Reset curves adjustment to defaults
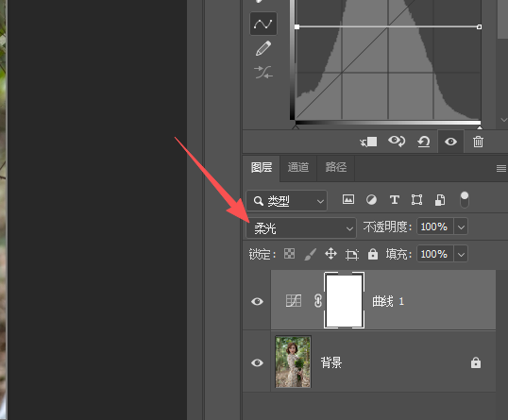This screenshot has width=508, height=420. (x=423, y=142)
